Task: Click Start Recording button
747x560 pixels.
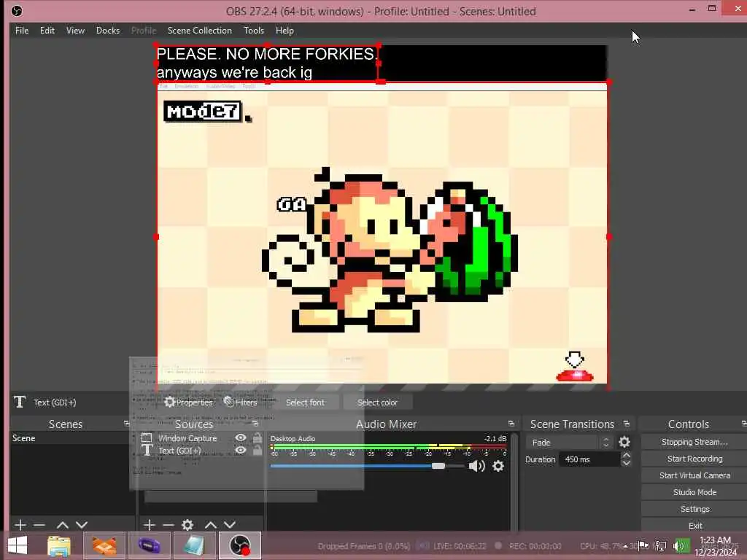Action: tap(694, 459)
